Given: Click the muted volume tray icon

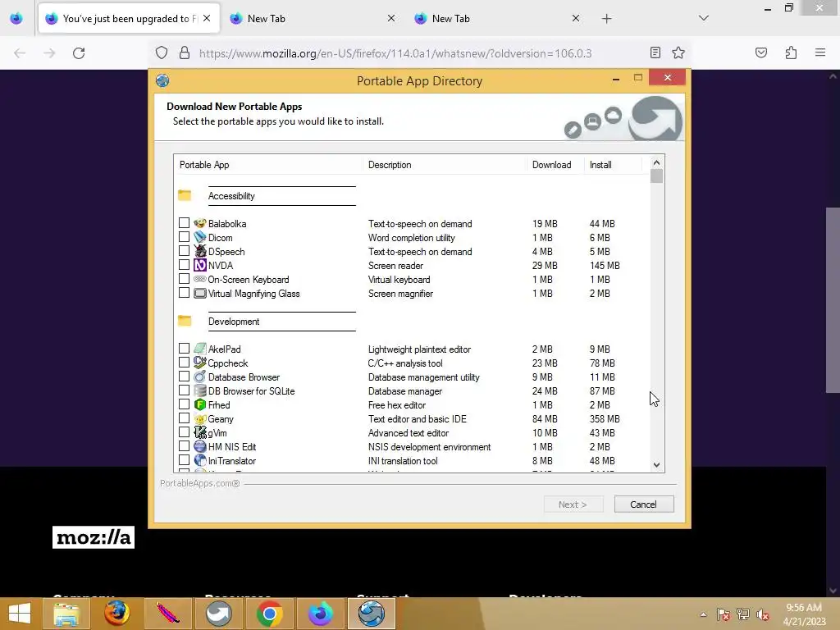Looking at the screenshot, I should [763, 614].
